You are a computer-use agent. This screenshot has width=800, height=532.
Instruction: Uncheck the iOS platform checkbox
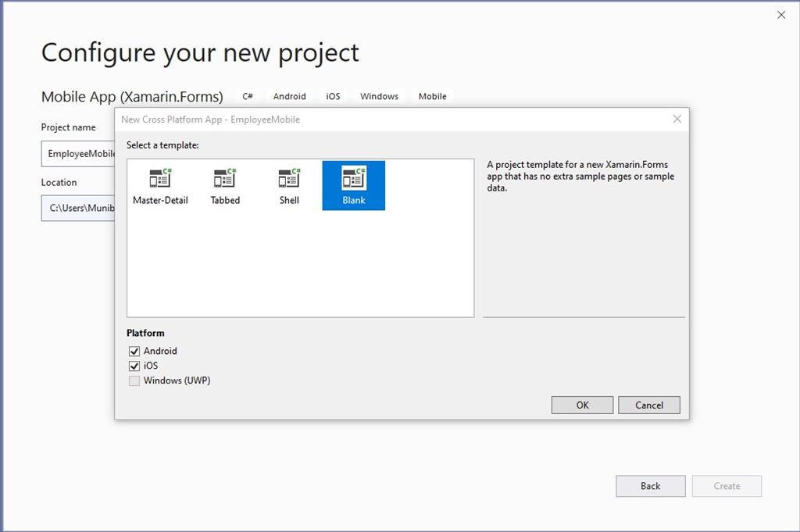(134, 366)
